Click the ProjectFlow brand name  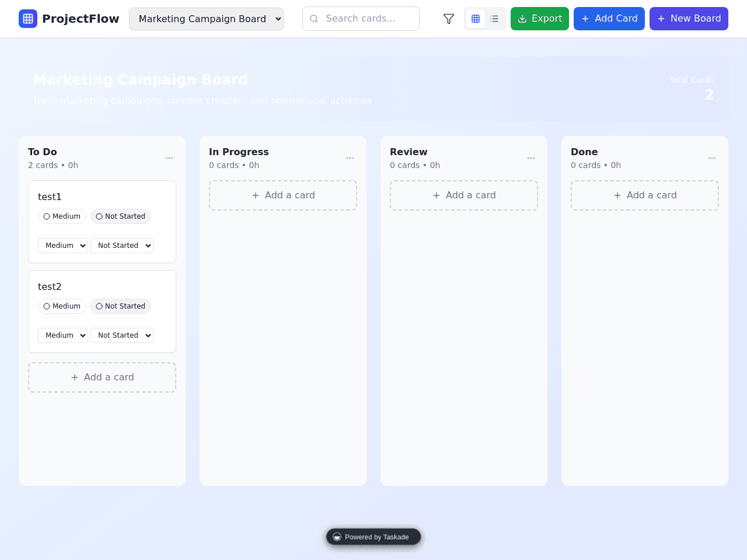coord(81,19)
